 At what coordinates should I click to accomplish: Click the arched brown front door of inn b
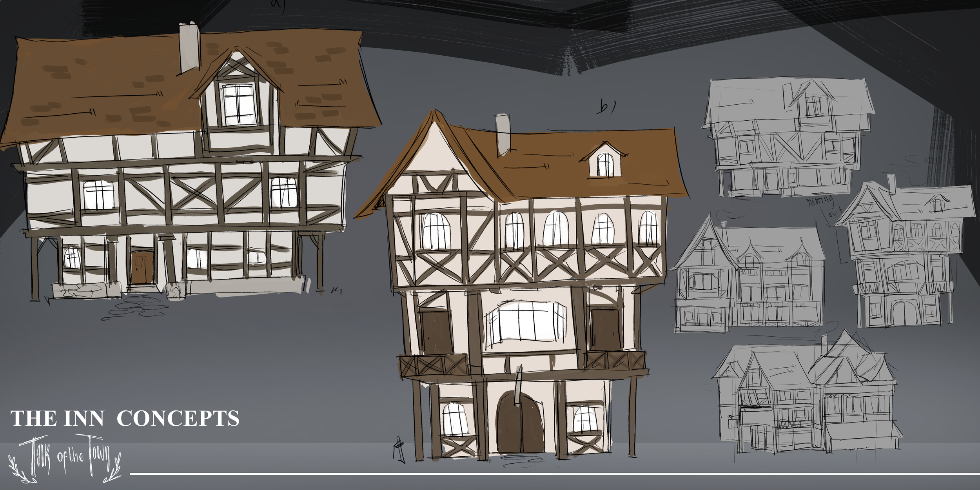coord(520,423)
